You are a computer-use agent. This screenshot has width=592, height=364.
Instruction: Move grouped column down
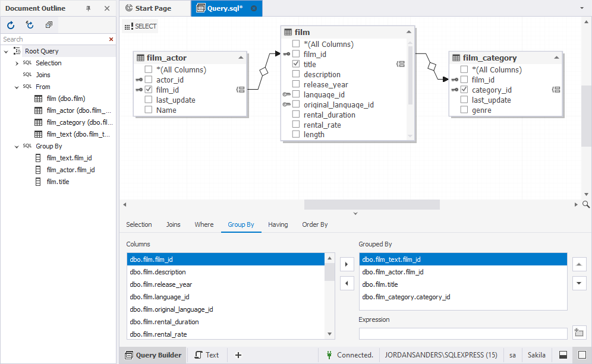point(579,283)
